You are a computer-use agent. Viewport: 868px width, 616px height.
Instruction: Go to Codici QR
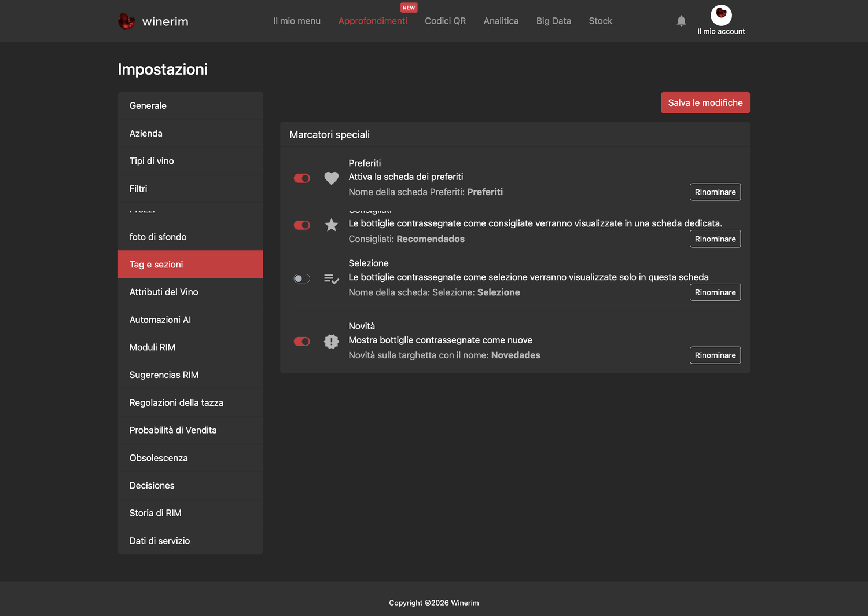(445, 21)
